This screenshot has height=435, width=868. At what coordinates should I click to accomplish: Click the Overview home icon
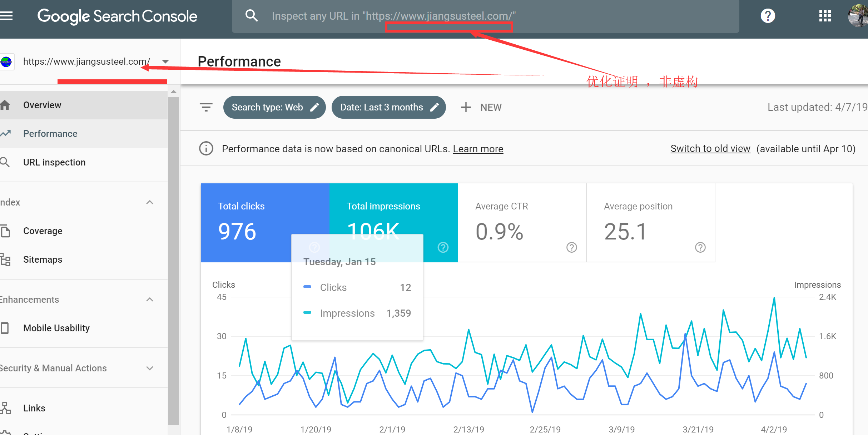(5, 105)
